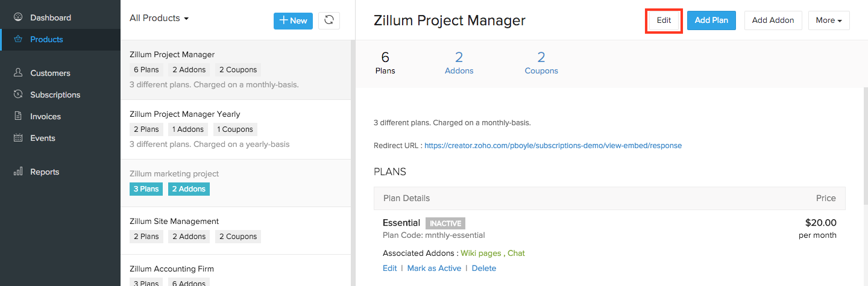This screenshot has width=868, height=286.
Task: Click the Reports bar chart icon
Action: (x=18, y=172)
